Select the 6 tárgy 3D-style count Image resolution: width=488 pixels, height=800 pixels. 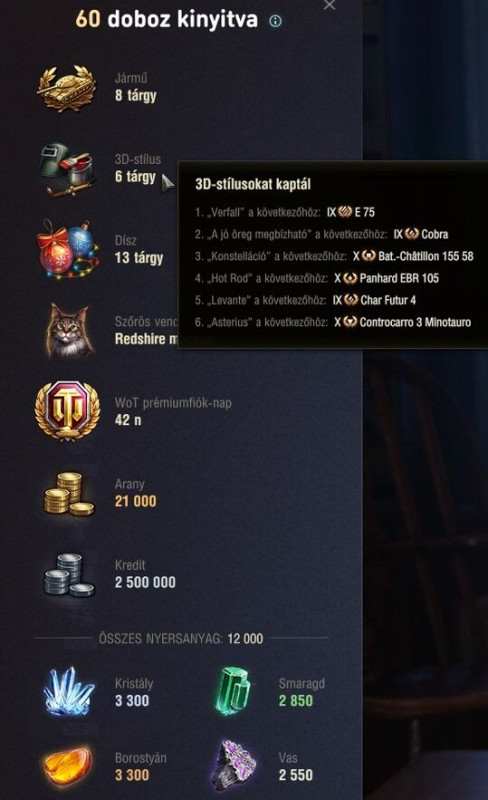point(135,177)
